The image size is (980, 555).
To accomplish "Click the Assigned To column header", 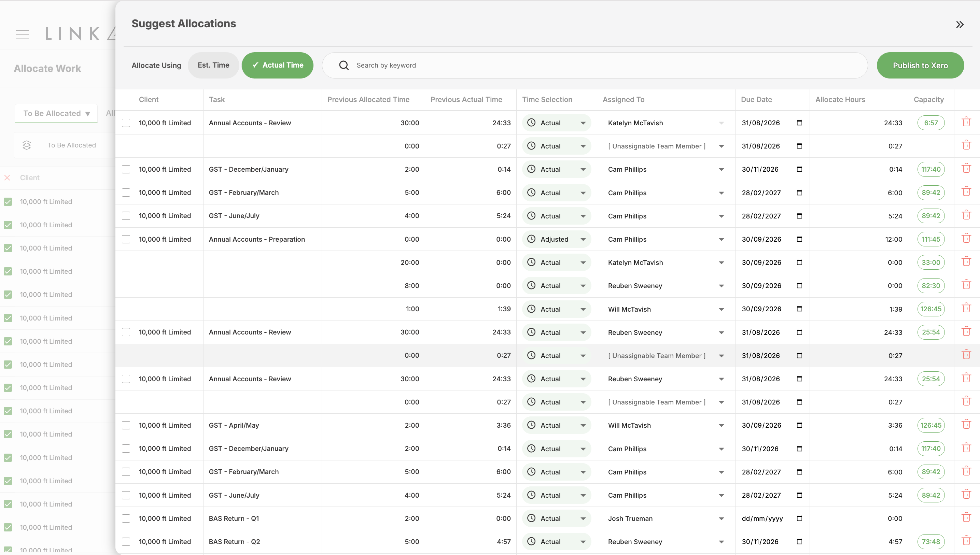I will click(624, 99).
